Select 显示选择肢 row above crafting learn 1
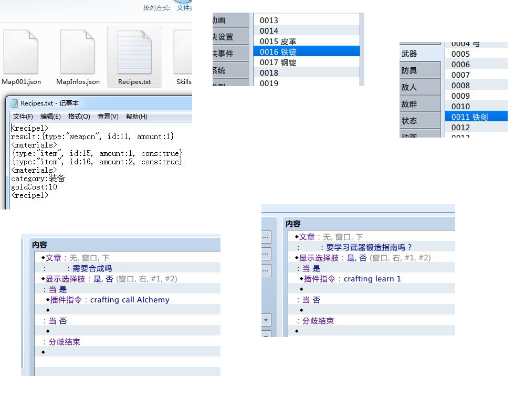The width and height of the screenshot is (525, 420). 372,258
